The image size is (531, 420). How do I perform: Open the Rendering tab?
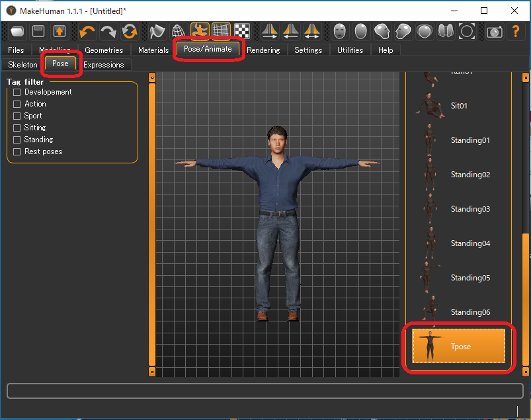pyautogui.click(x=263, y=50)
